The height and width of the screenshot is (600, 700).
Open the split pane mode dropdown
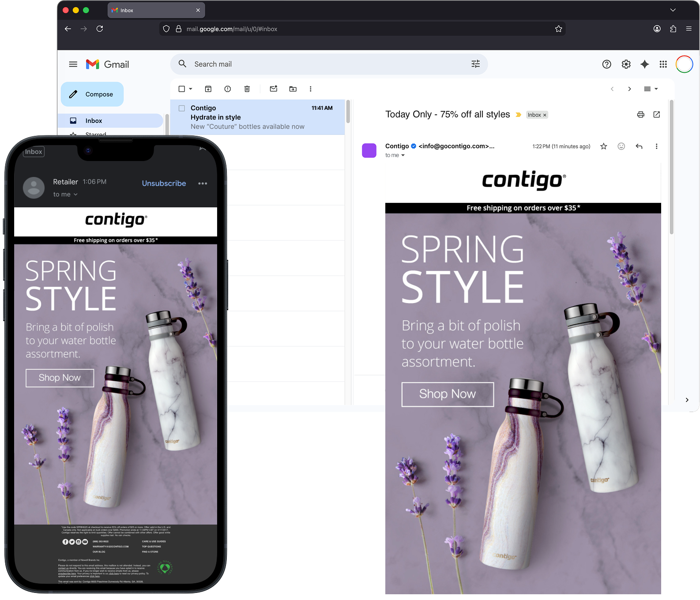coord(651,89)
